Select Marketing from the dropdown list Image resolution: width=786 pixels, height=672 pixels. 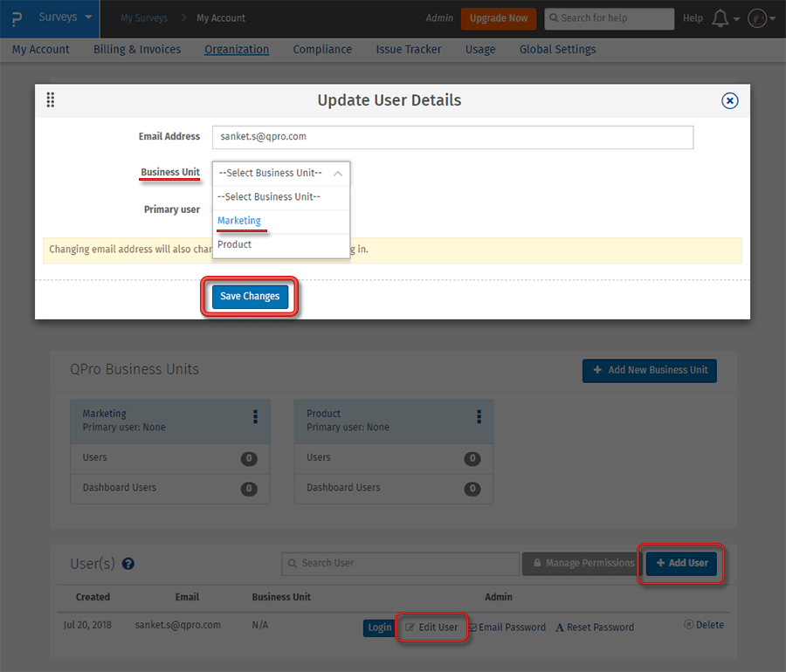280,221
